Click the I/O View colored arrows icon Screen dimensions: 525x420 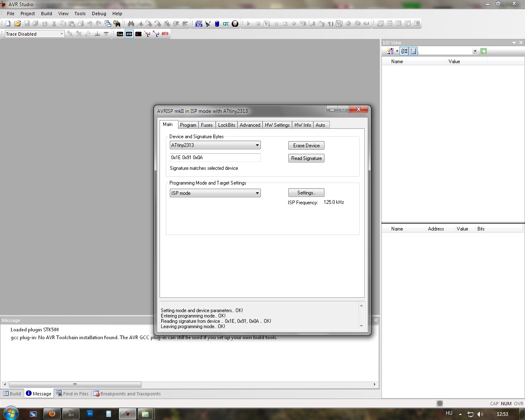(x=390, y=51)
